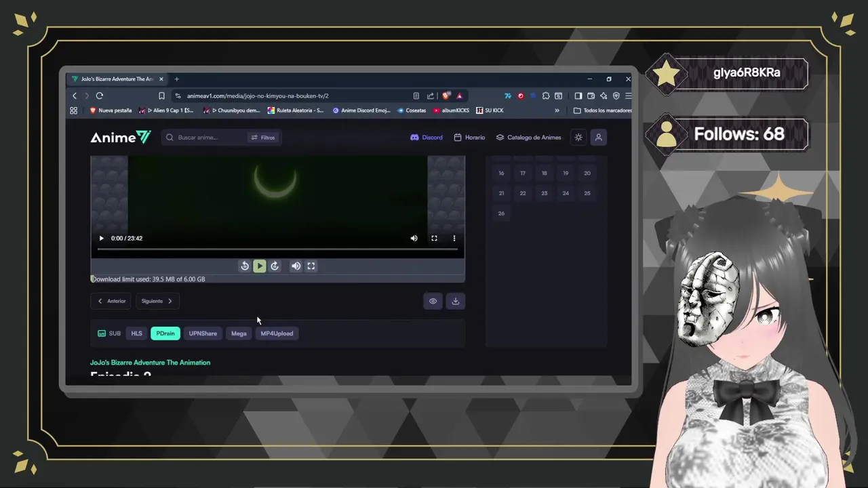
Task: Select episode 22 in the episode list
Action: (523, 193)
